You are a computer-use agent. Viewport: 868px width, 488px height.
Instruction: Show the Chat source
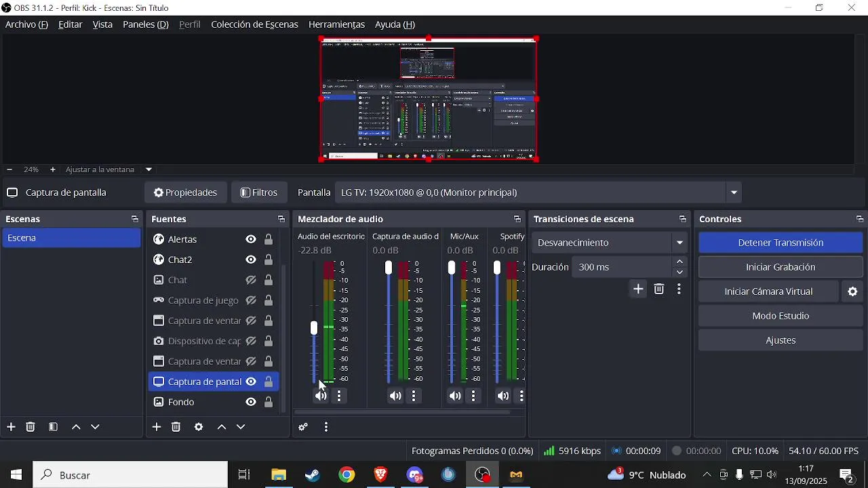pos(251,280)
